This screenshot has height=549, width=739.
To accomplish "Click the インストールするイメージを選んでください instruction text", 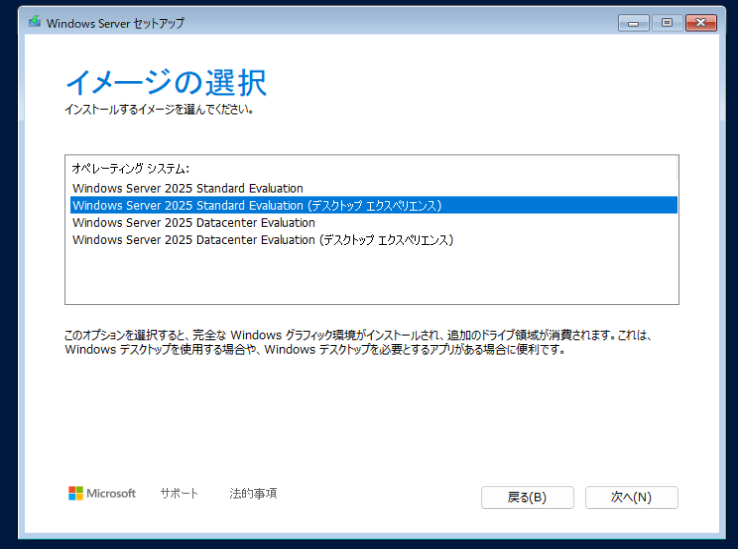I will click(159, 109).
